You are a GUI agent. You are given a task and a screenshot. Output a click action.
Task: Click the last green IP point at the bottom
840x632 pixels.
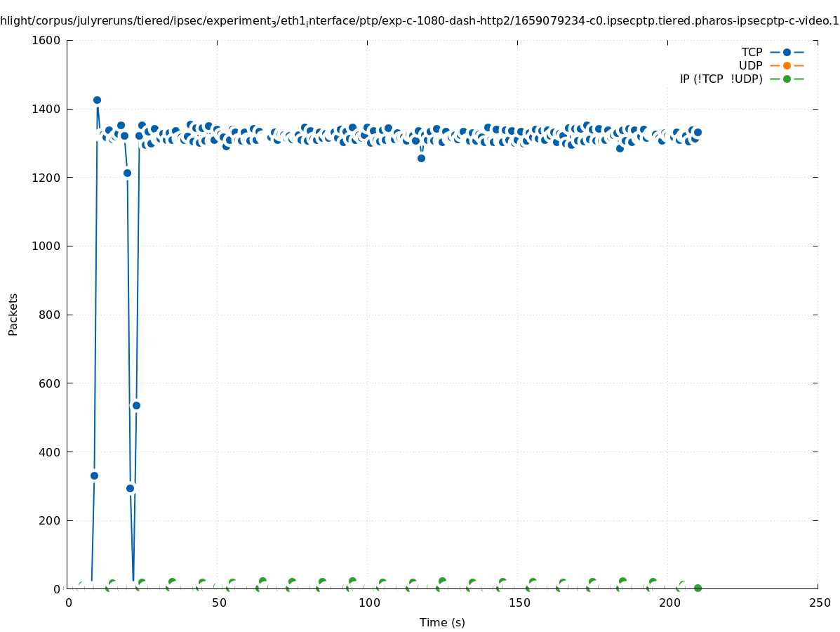coord(698,588)
